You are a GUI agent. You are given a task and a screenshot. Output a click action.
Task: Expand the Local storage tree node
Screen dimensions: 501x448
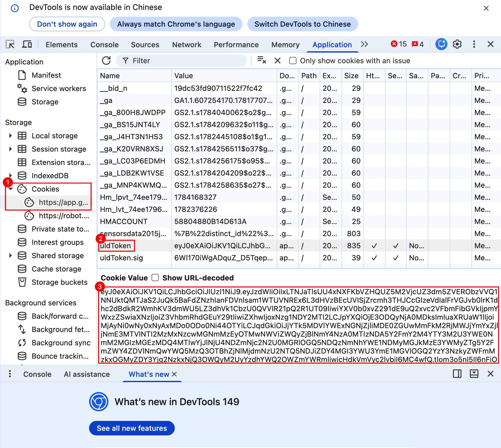click(x=10, y=136)
